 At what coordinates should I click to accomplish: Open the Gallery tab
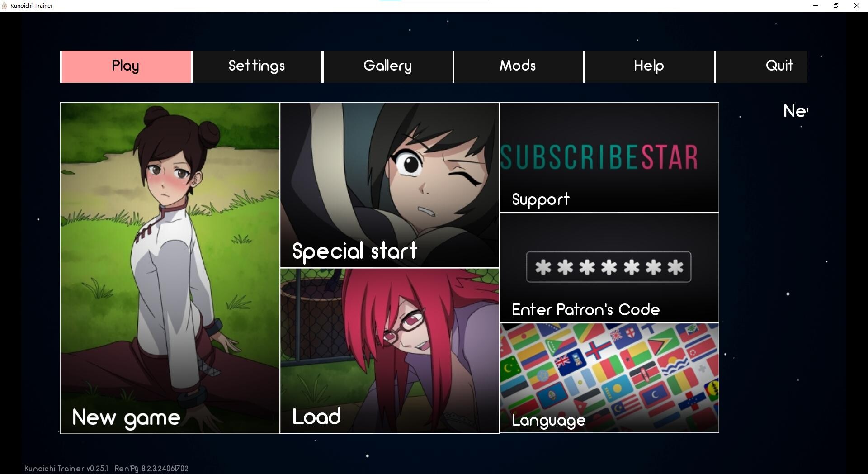coord(388,66)
